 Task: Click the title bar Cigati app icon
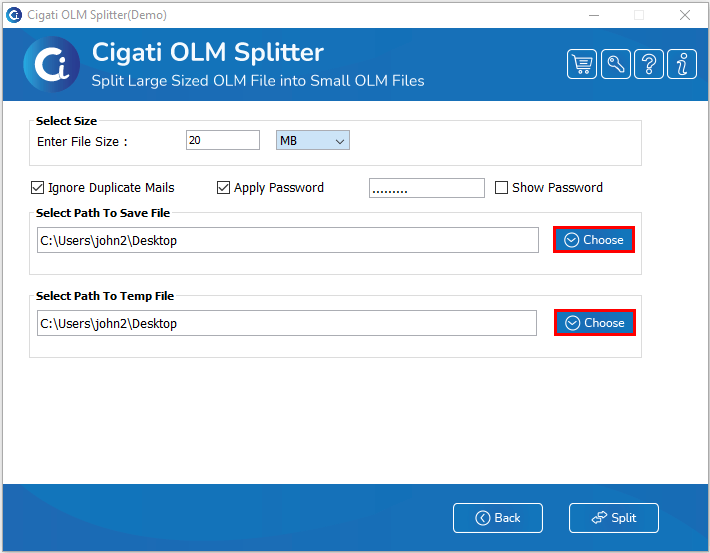[x=14, y=15]
